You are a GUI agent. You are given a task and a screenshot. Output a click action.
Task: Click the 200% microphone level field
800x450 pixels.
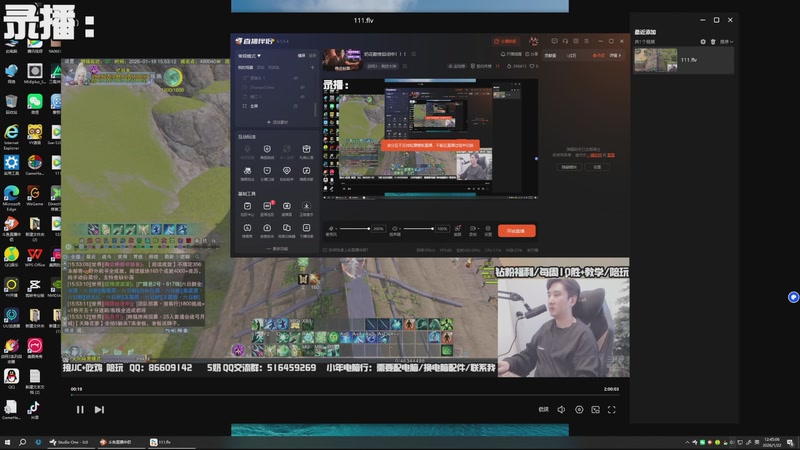coord(378,229)
